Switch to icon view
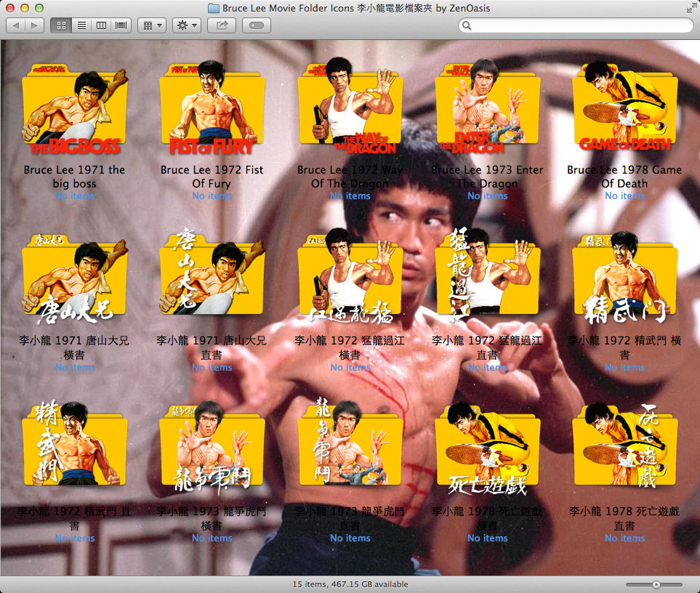The height and width of the screenshot is (593, 700). pos(61,25)
